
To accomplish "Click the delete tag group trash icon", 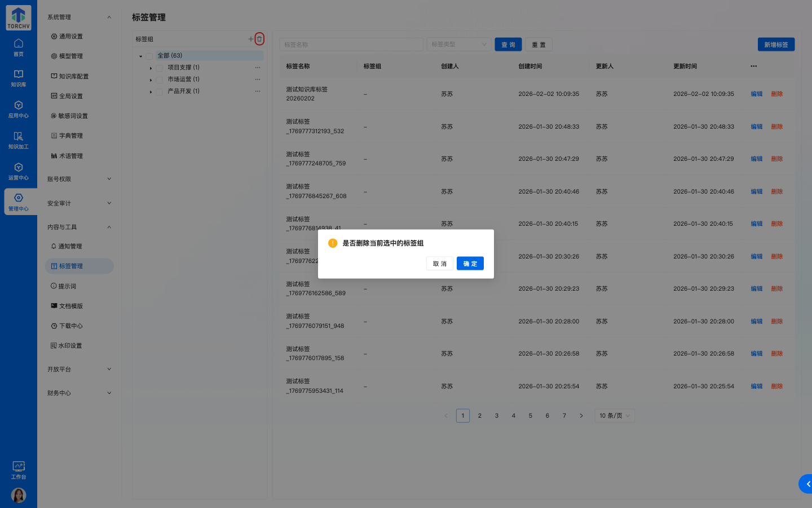I will [x=259, y=39].
